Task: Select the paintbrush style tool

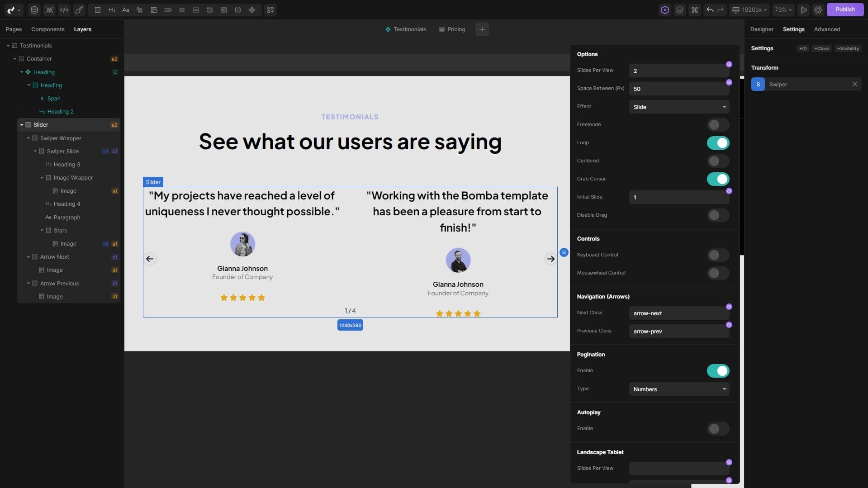Action: [x=79, y=10]
